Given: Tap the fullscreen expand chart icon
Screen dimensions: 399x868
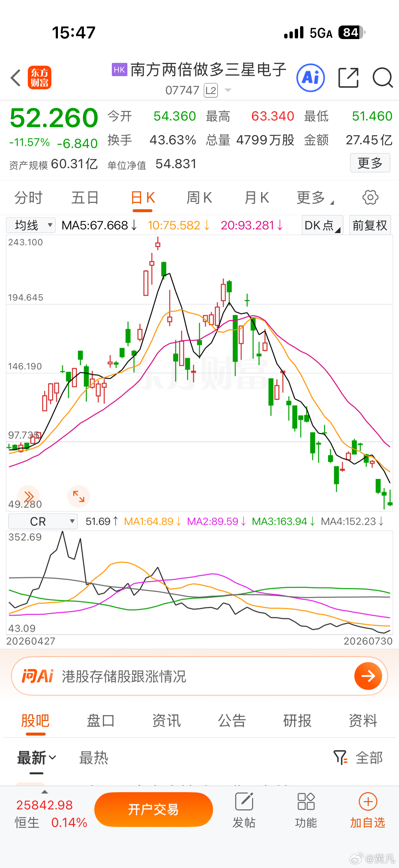Looking at the screenshot, I should pyautogui.click(x=79, y=496).
